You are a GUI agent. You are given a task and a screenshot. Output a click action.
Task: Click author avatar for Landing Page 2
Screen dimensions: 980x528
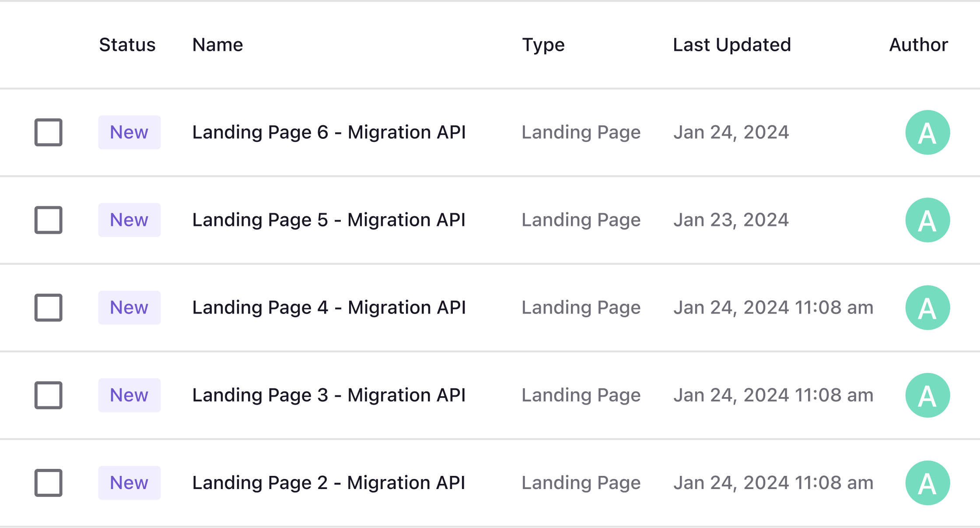927,482
